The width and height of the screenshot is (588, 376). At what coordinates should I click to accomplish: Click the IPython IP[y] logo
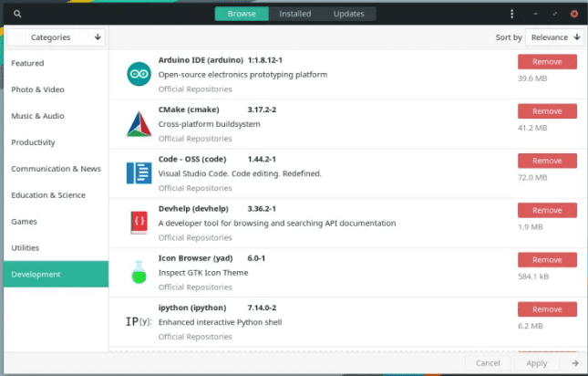click(139, 321)
